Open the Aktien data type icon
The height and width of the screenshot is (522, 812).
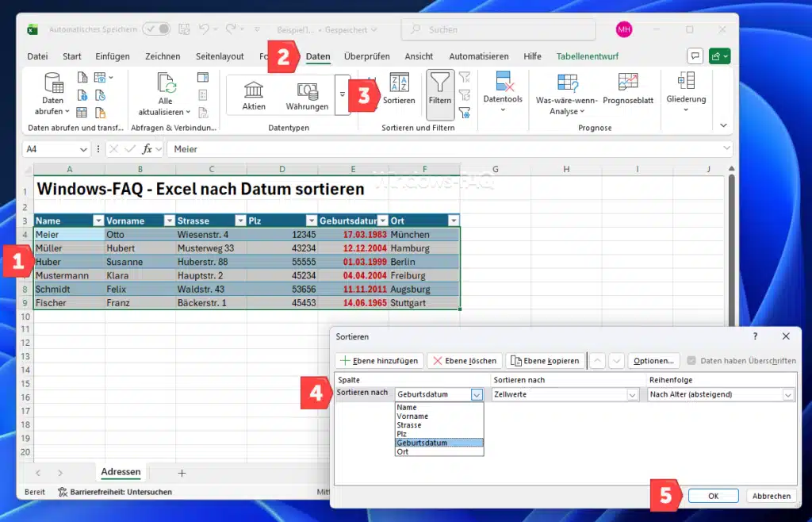click(253, 90)
